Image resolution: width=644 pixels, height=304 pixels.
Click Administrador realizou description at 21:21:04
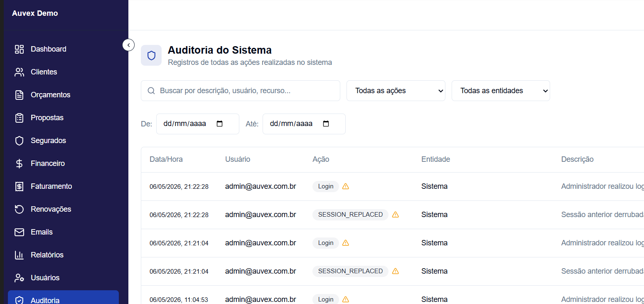coord(602,243)
